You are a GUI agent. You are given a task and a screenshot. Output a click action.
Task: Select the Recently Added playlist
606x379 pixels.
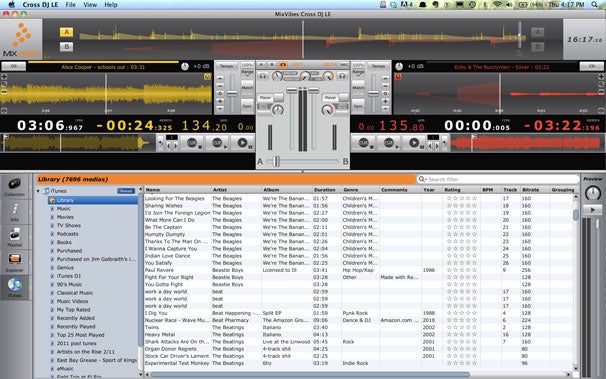pos(75,318)
